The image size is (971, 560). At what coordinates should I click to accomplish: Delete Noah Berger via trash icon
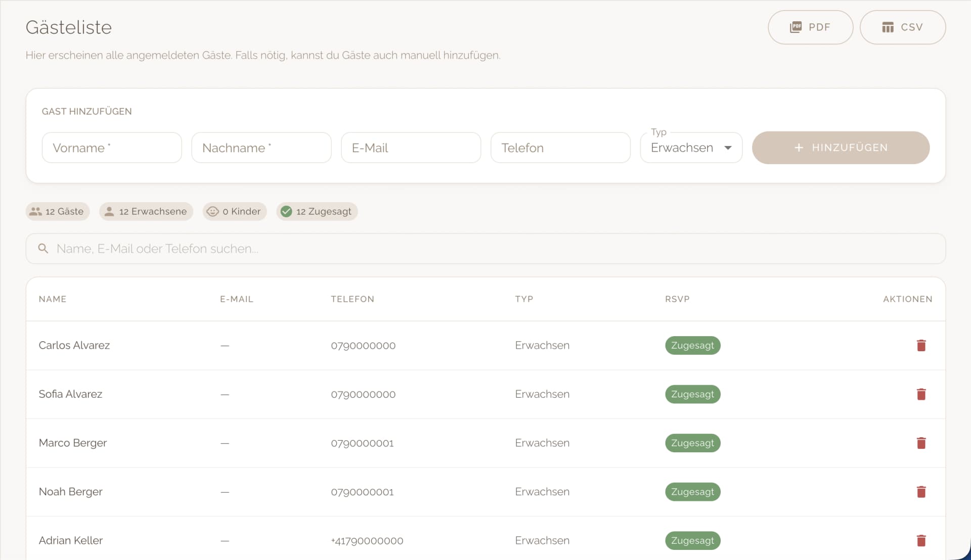[921, 492]
